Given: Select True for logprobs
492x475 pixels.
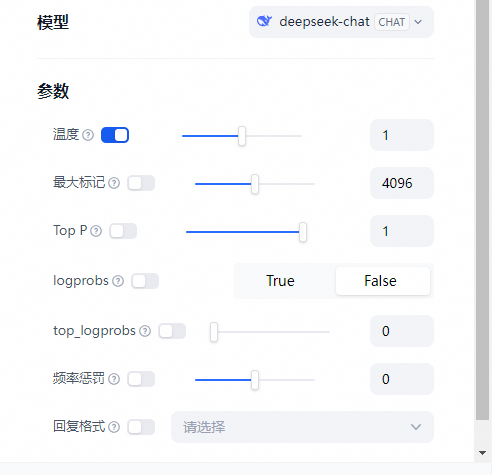Looking at the screenshot, I should [280, 281].
